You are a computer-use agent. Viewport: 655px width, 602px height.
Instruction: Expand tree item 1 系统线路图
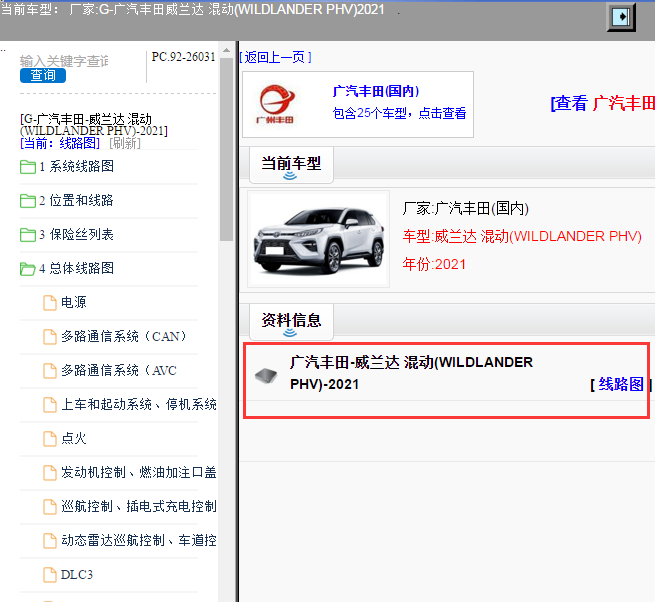click(x=76, y=166)
